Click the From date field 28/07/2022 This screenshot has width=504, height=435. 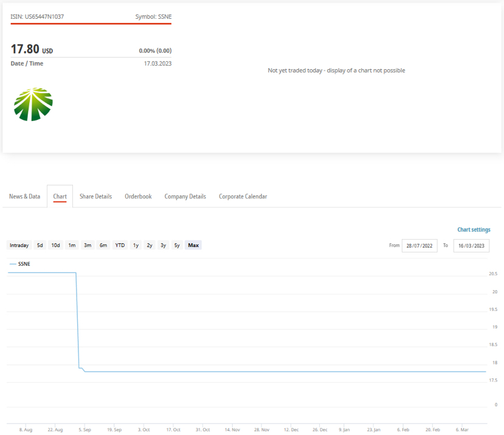click(419, 246)
